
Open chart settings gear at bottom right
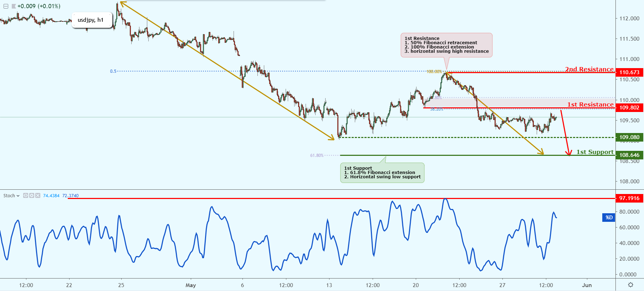coord(630,285)
